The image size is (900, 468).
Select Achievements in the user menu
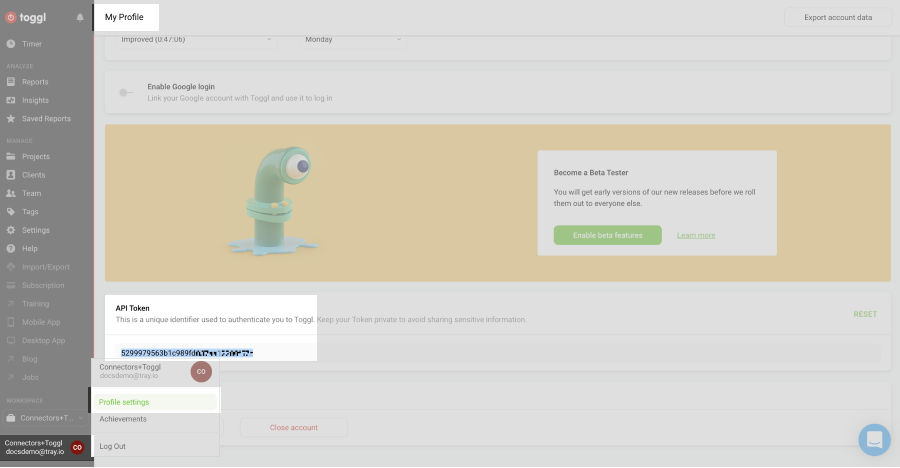click(x=123, y=419)
